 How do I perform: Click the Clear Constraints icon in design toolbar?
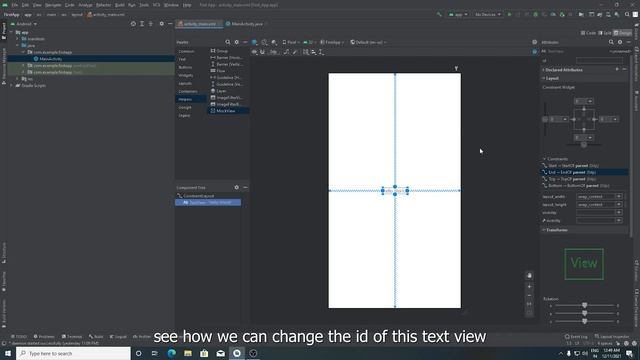coord(286,52)
